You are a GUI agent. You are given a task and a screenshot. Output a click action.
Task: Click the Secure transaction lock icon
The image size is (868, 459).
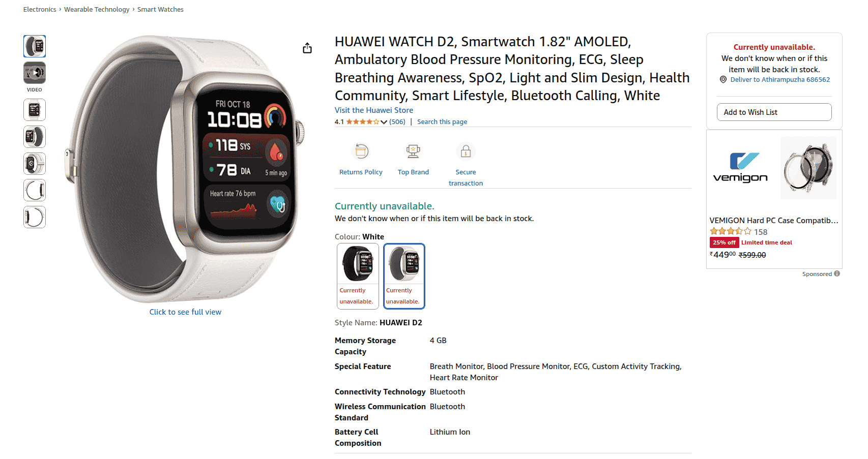466,151
